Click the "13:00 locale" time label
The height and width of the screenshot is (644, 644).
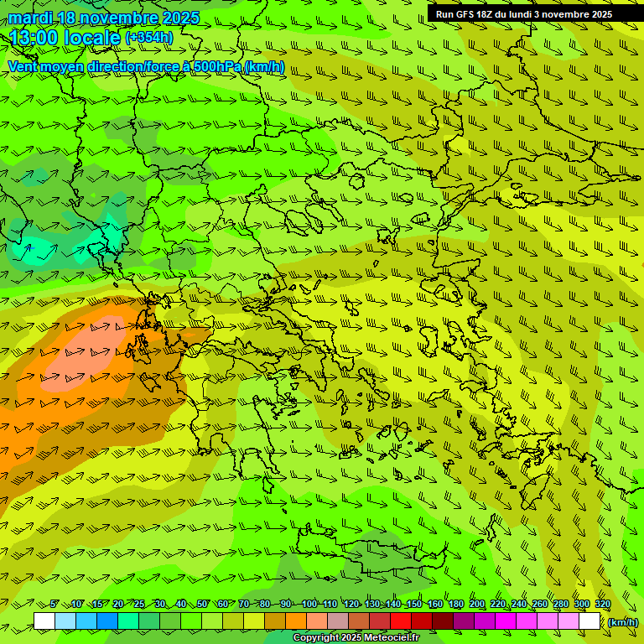[x=65, y=38]
